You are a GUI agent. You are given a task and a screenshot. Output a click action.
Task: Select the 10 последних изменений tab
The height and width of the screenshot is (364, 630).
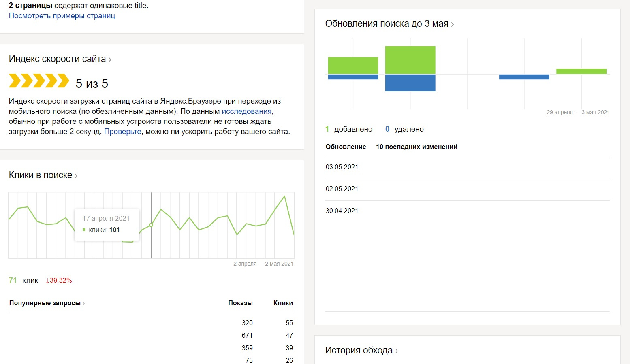pos(416,147)
